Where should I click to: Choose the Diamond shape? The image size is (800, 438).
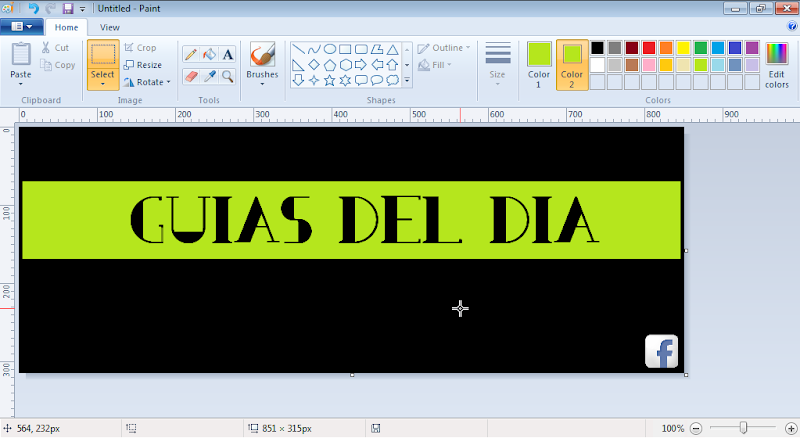(x=314, y=65)
